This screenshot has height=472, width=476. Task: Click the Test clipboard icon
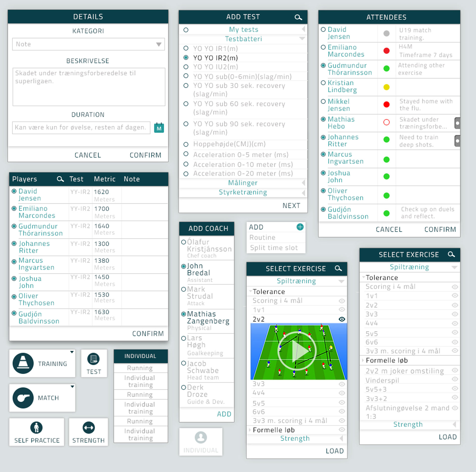tap(93, 359)
